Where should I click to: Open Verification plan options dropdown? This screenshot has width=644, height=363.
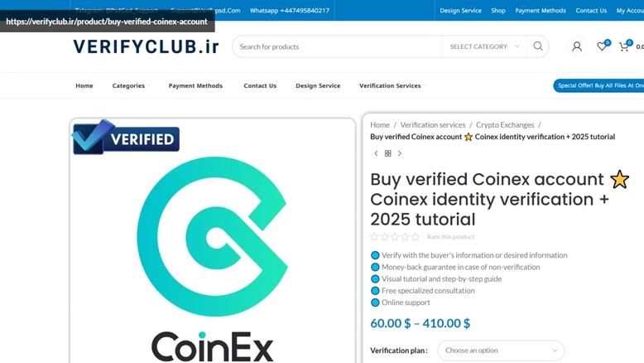point(501,351)
